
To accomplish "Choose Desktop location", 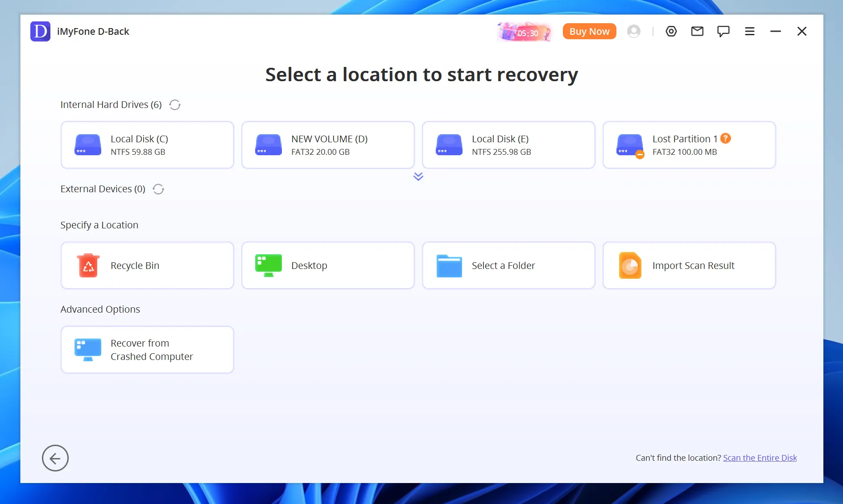I will pyautogui.click(x=328, y=265).
